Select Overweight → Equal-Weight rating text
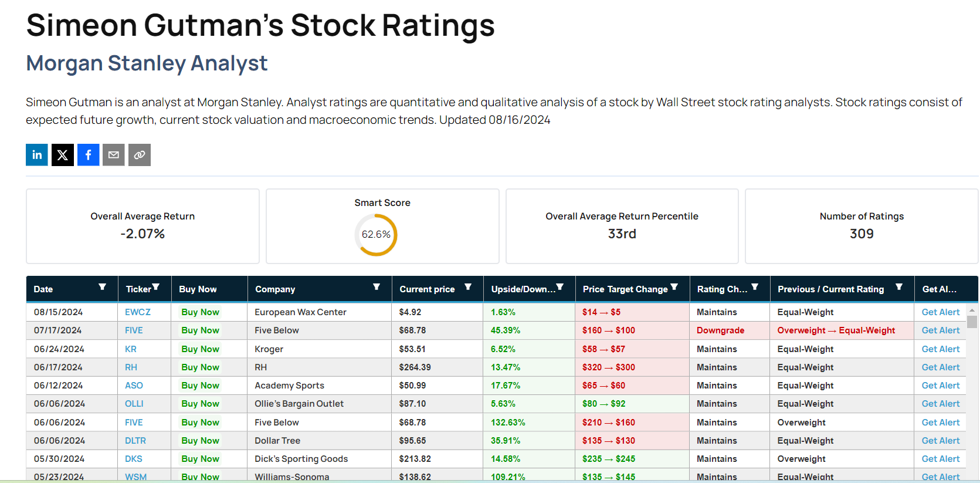This screenshot has width=980, height=483. click(x=836, y=330)
